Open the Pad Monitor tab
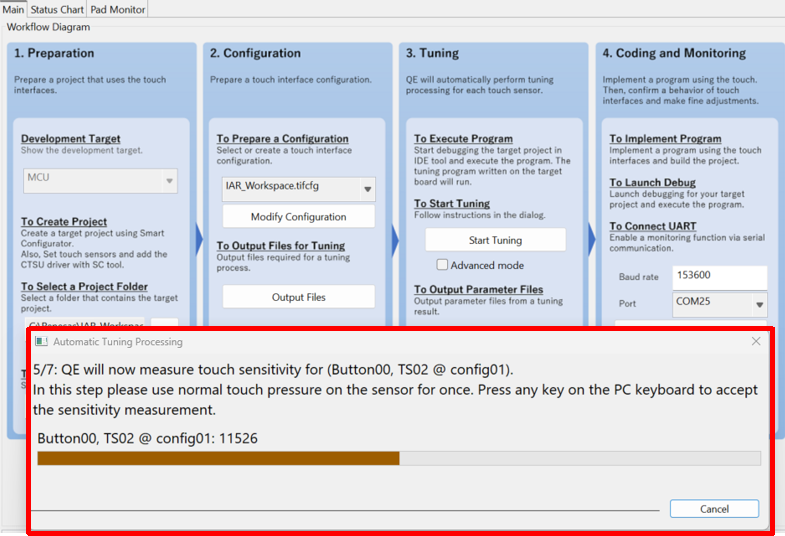 [x=118, y=9]
